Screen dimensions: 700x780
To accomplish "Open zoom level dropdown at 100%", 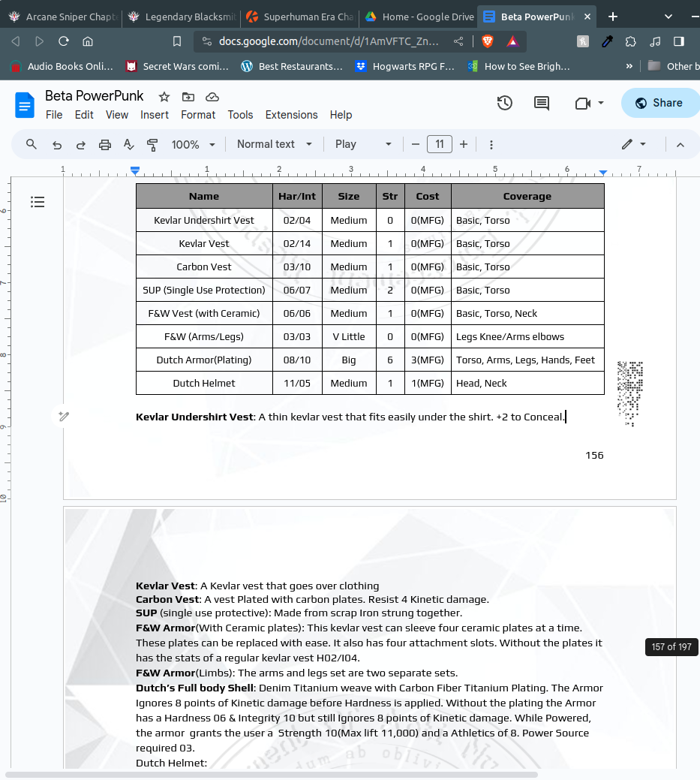I will tap(194, 145).
